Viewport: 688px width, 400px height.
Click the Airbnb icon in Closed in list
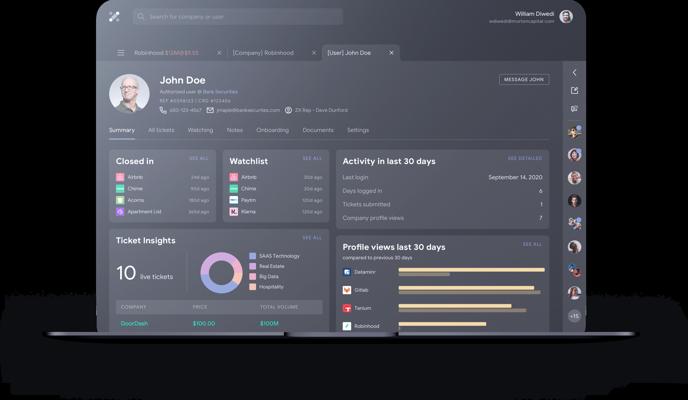pos(120,177)
